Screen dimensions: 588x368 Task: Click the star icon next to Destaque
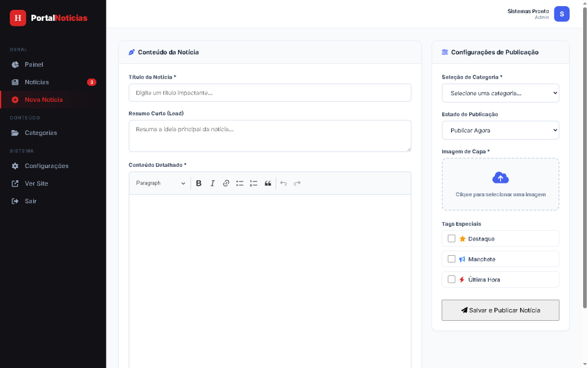[x=462, y=239]
